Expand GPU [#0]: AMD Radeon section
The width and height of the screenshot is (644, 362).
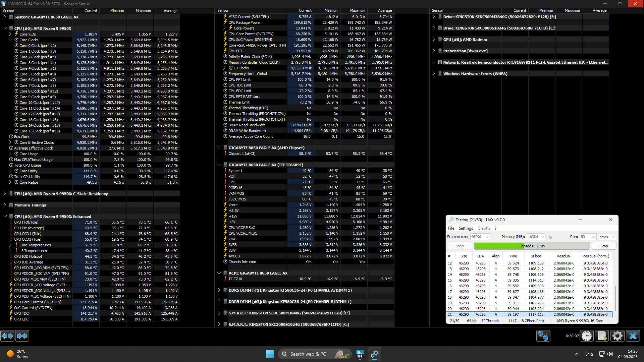click(434, 40)
